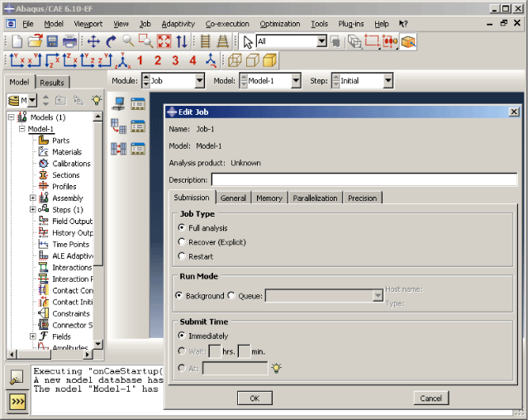This screenshot has height=420, width=528.
Task: Select Immediately submit time
Action: (x=182, y=336)
